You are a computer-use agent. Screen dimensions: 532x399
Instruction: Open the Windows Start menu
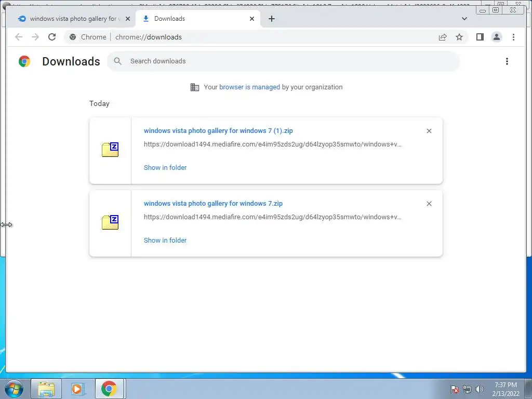[14, 389]
